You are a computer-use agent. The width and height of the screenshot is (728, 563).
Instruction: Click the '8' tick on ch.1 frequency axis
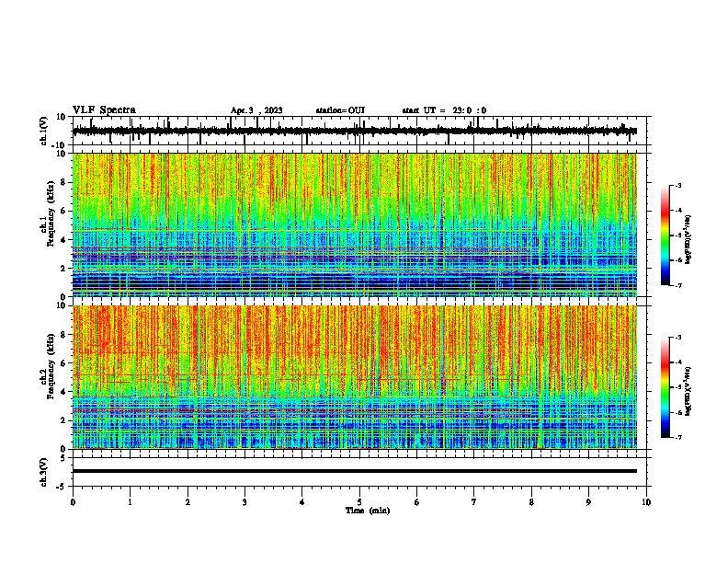coord(63,182)
